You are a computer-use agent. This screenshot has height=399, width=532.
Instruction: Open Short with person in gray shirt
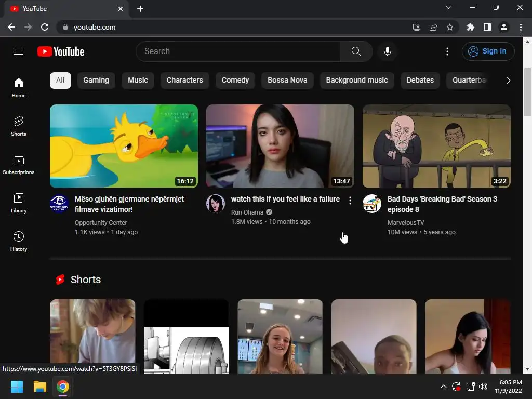(x=92, y=337)
